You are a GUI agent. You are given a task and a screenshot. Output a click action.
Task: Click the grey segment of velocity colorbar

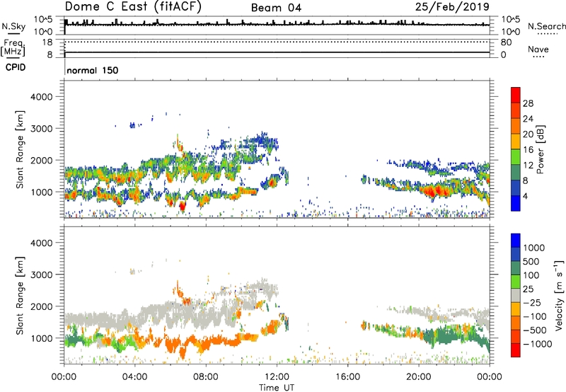[516, 295]
